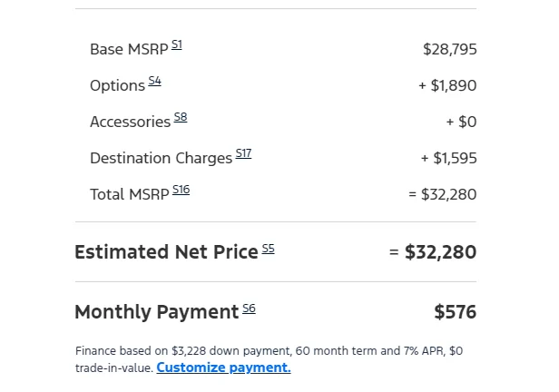Open footnote S1 next to Base MSRP

coord(177,44)
